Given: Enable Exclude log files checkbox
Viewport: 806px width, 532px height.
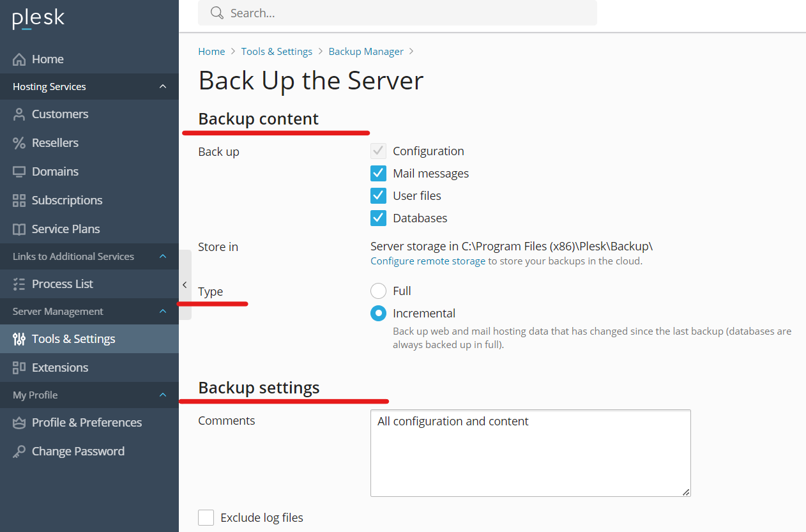Looking at the screenshot, I should pyautogui.click(x=206, y=517).
